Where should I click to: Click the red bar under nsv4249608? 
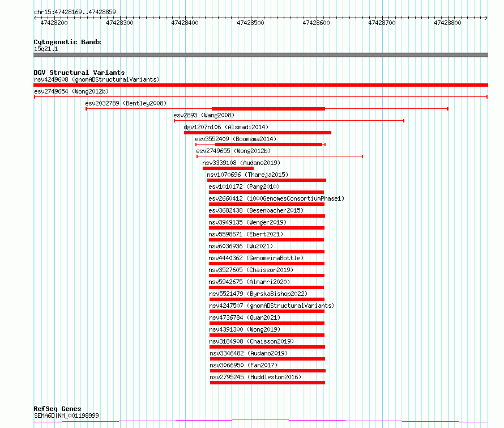[x=260, y=85]
